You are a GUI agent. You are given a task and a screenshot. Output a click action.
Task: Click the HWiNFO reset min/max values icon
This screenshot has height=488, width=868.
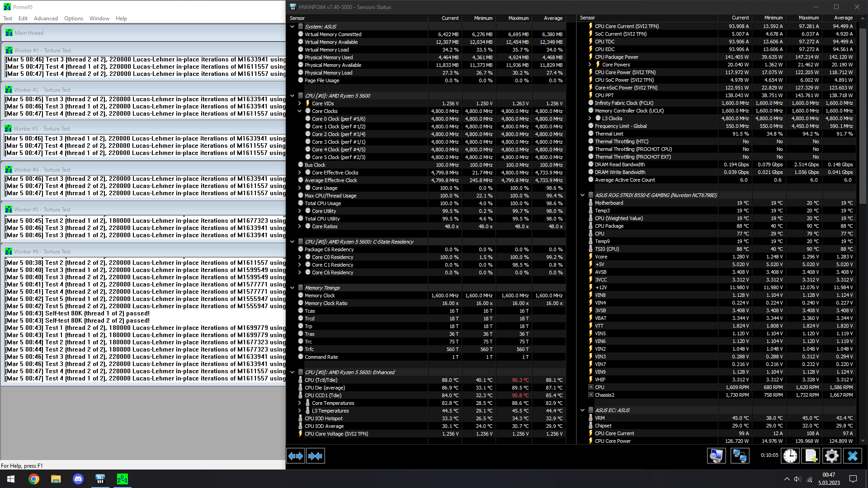point(790,456)
